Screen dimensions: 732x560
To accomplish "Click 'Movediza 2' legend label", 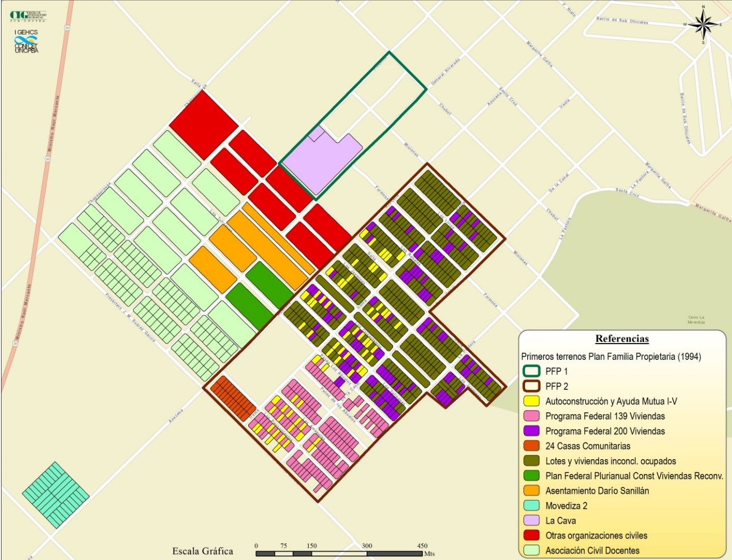I will 566,506.
